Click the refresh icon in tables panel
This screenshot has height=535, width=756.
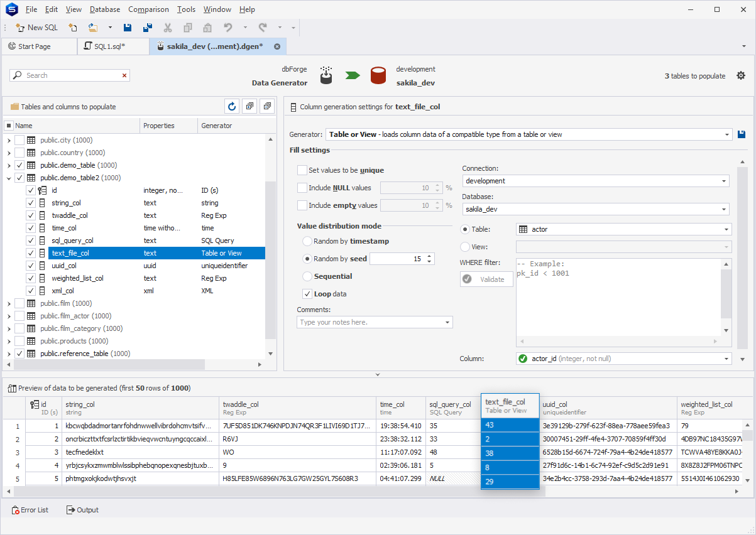(232, 107)
